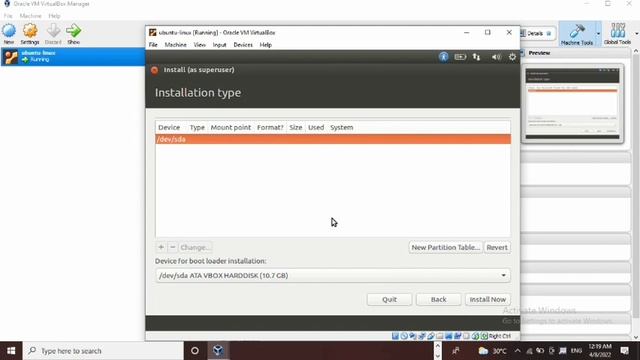Open the Manager window's Help menu
This screenshot has height=360, width=640.
pos(54,16)
